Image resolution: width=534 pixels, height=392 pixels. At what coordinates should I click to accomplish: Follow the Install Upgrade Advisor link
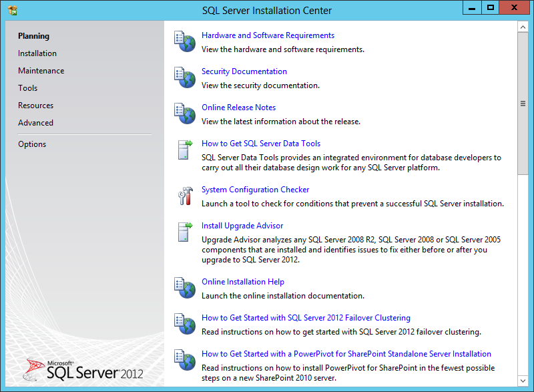tap(242, 226)
